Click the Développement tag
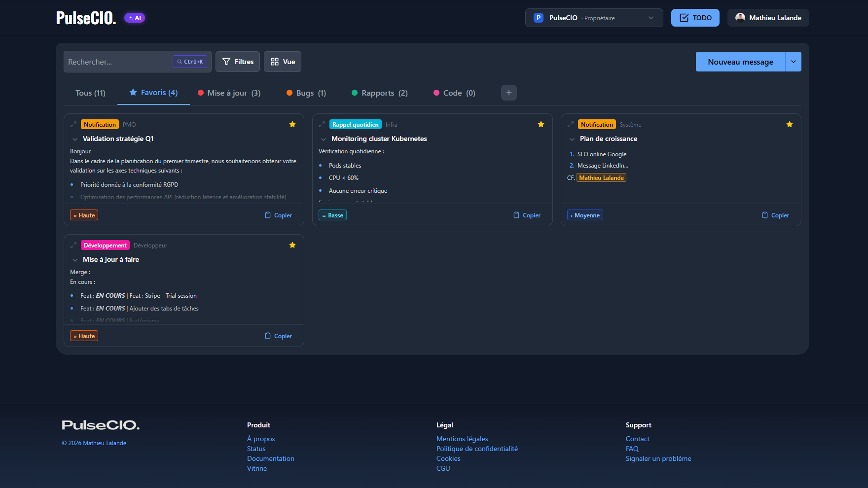Screen dimensions: 868x488 click(x=105, y=245)
